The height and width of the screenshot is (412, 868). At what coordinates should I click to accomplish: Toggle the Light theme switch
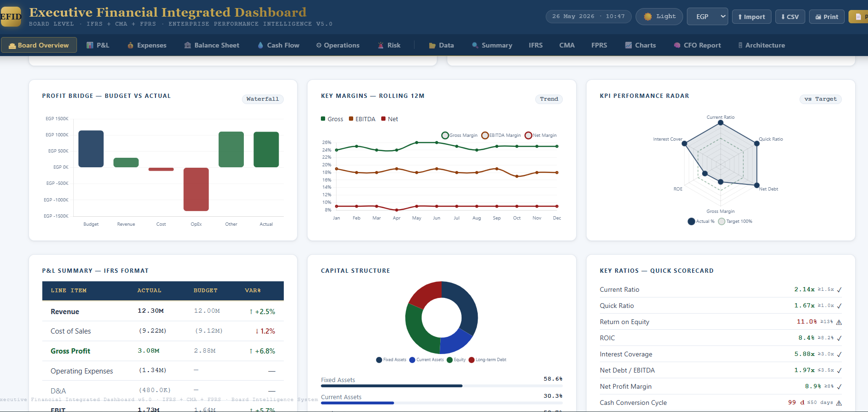click(659, 17)
